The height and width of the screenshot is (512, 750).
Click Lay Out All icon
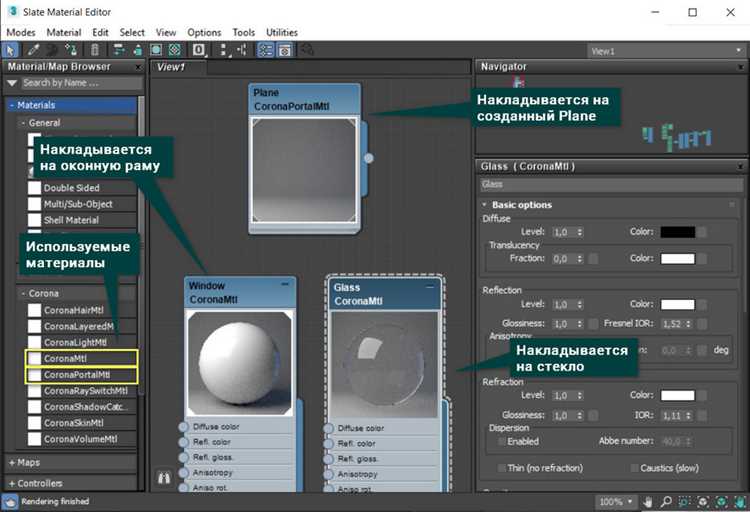223,50
